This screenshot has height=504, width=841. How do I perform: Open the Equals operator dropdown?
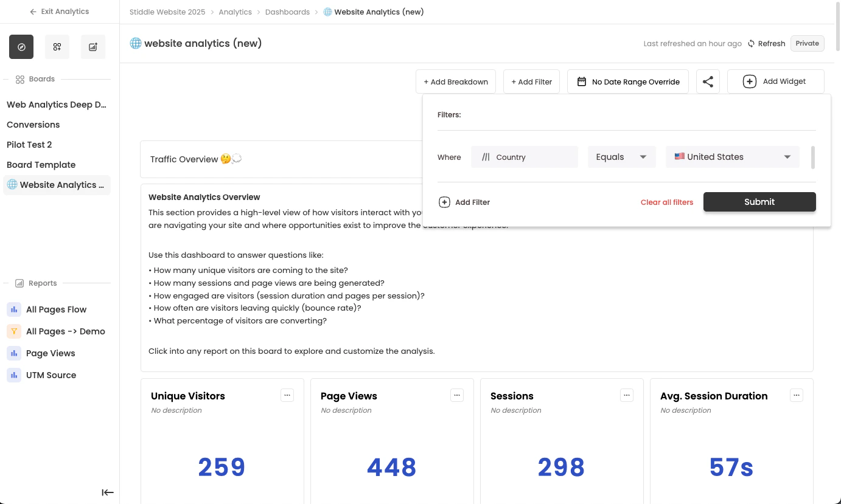tap(621, 157)
